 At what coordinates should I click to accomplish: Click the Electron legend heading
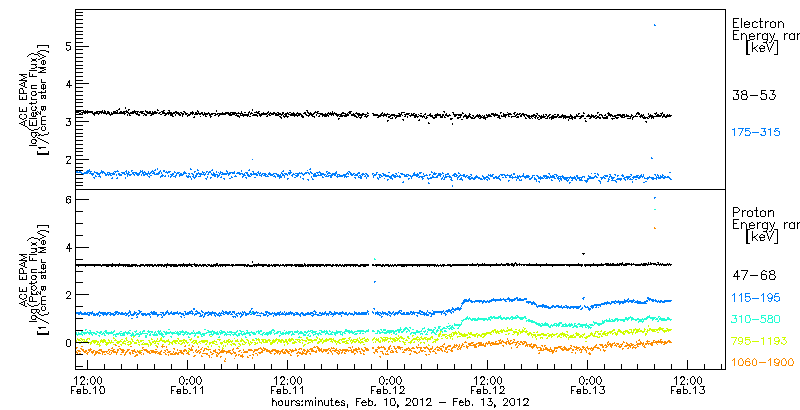758,23
